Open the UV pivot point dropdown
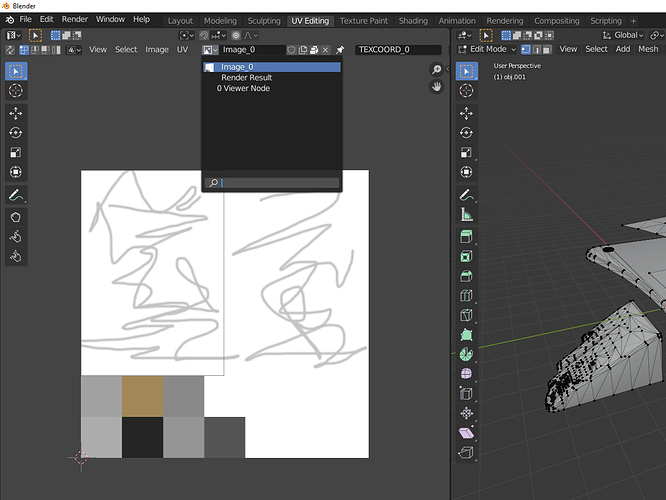 pyautogui.click(x=187, y=36)
